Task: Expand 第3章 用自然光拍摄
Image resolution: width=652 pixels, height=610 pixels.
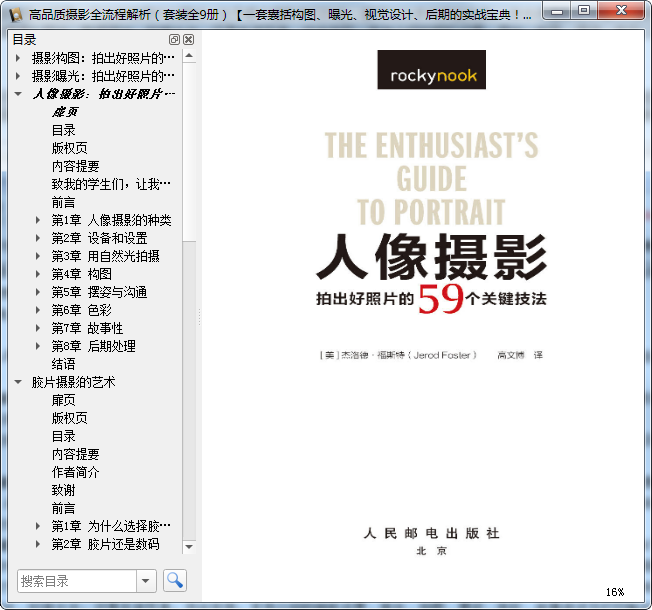Action: tap(38, 256)
